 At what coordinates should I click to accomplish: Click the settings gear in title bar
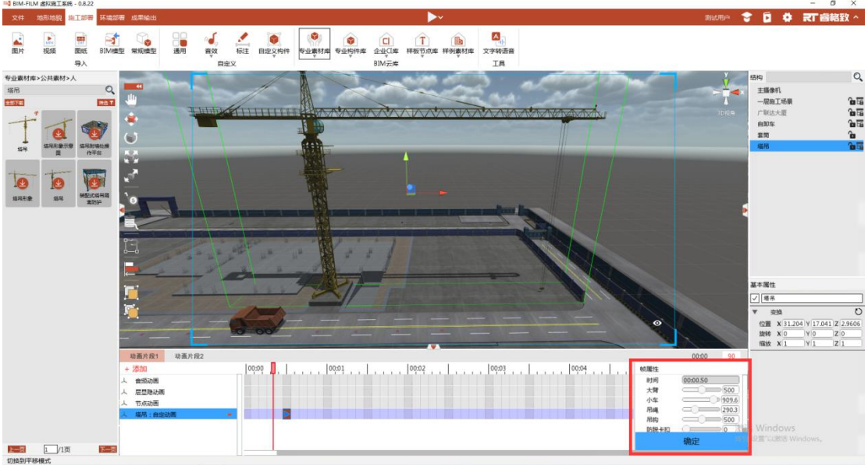tap(787, 17)
